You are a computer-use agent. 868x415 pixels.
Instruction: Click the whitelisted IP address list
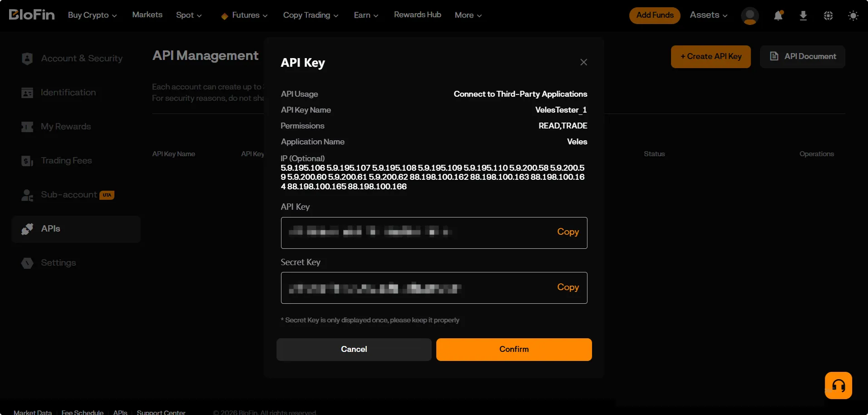click(433, 177)
